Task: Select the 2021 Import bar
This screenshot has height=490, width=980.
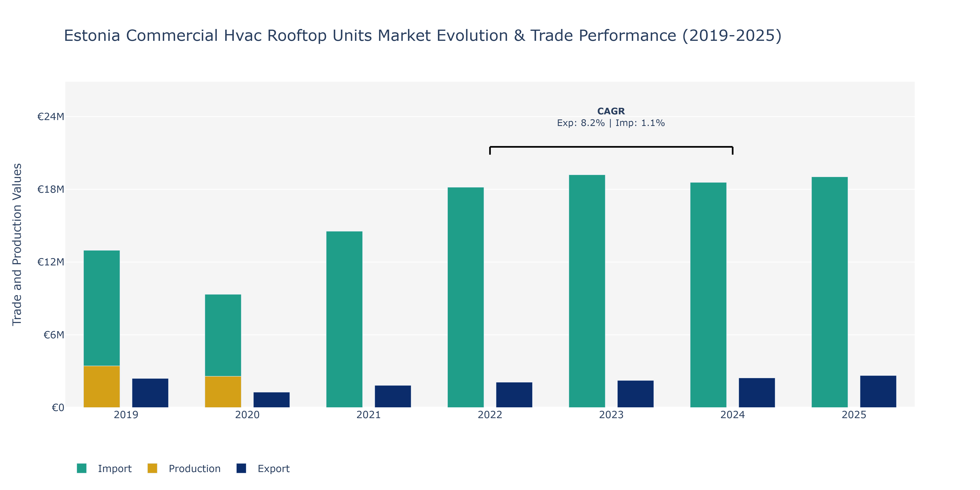Action: (344, 319)
